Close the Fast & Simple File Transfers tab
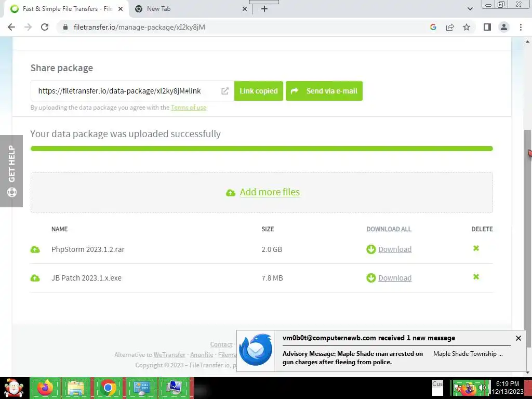 120,9
